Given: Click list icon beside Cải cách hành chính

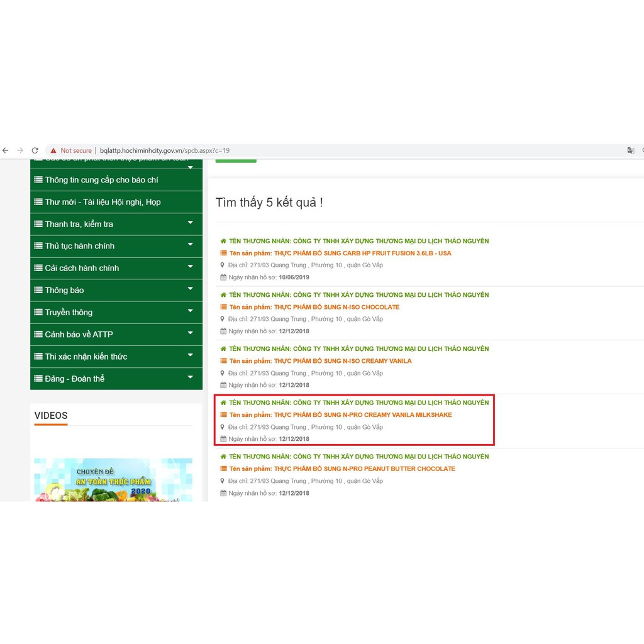Looking at the screenshot, I should 38,268.
